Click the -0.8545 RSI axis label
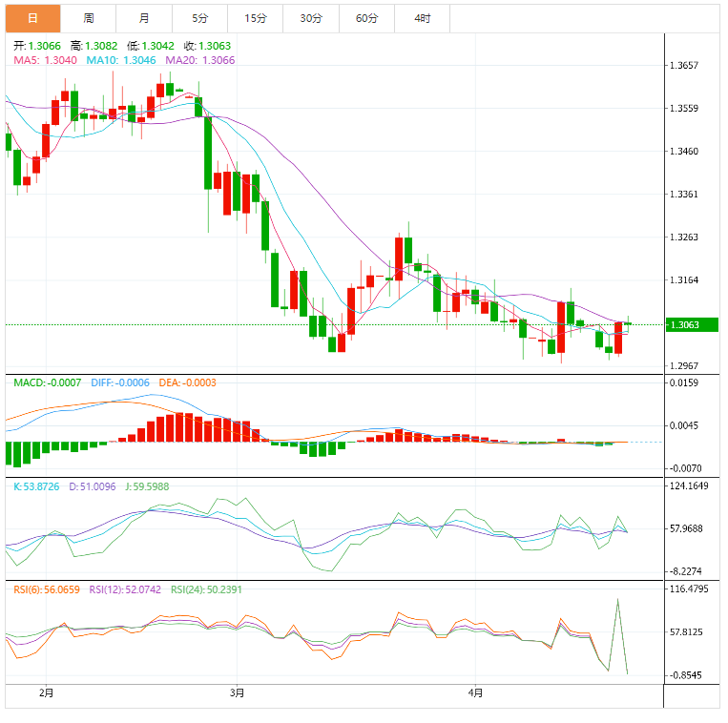The image size is (728, 723). click(x=686, y=675)
